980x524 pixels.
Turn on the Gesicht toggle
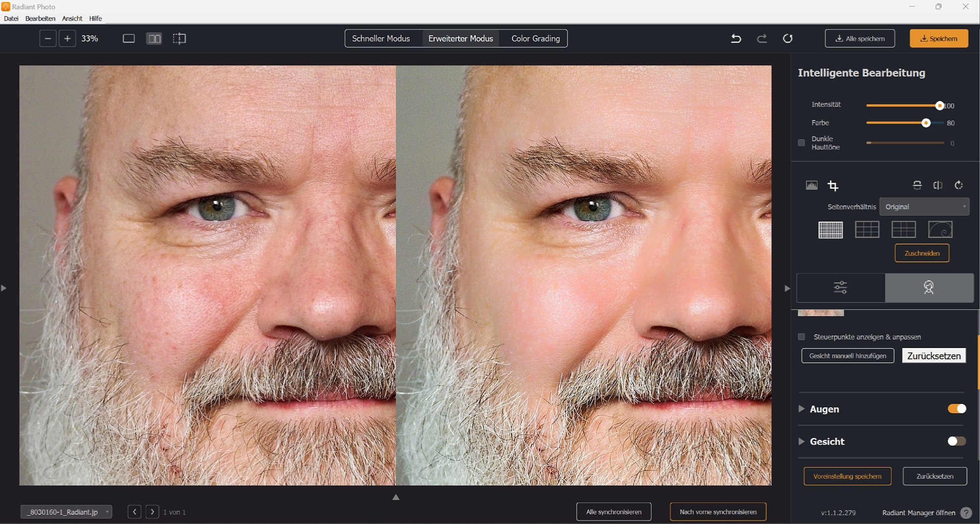pos(957,441)
